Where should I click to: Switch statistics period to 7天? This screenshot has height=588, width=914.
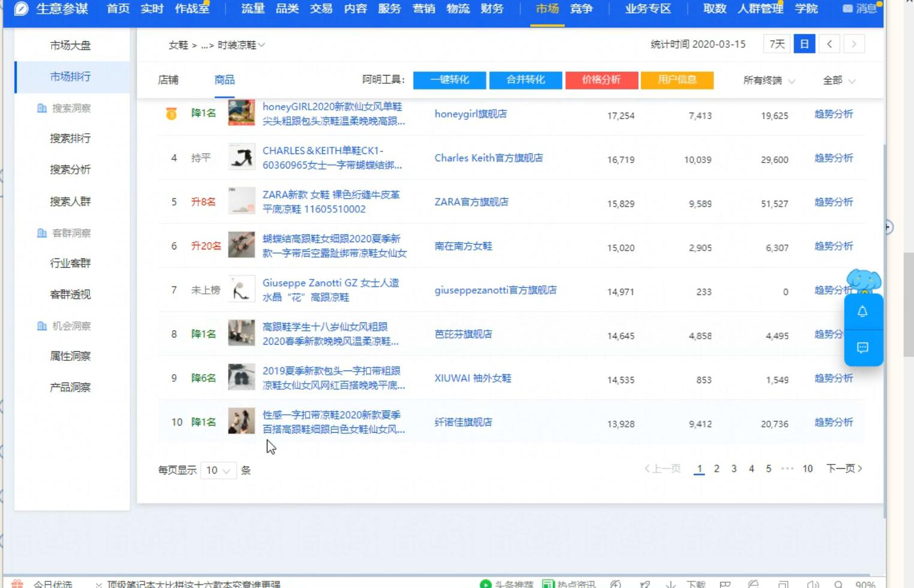click(x=777, y=44)
